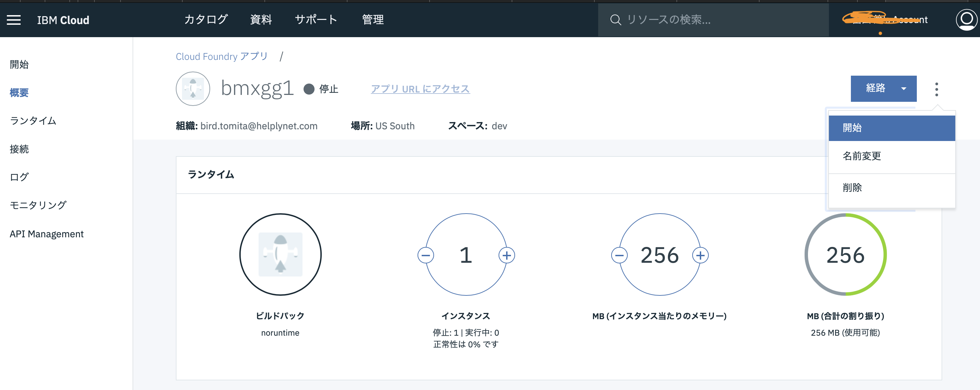Click the search magnifier icon
Screen dimensions: 980x390
[x=616, y=20]
